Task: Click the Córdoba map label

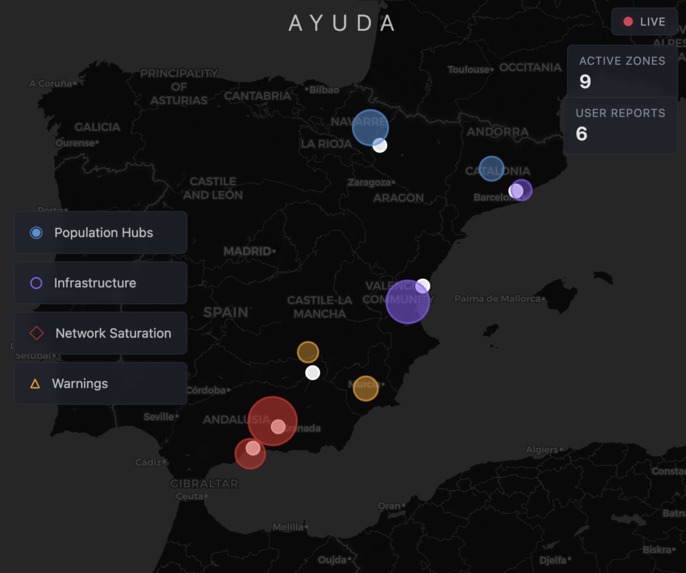Action: pos(208,390)
